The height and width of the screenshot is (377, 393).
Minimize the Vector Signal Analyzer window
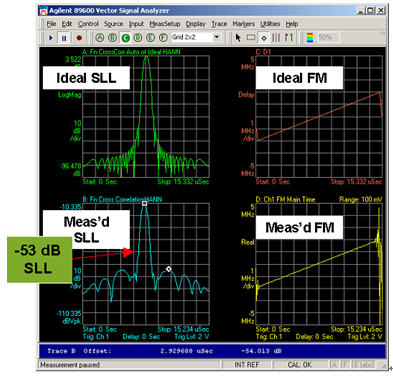point(361,11)
